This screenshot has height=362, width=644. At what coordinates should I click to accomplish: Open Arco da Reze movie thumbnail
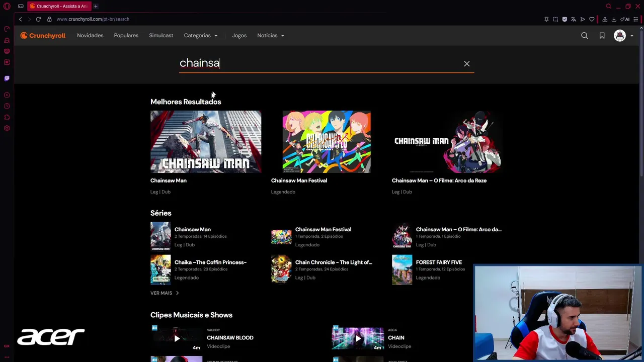pos(447,142)
